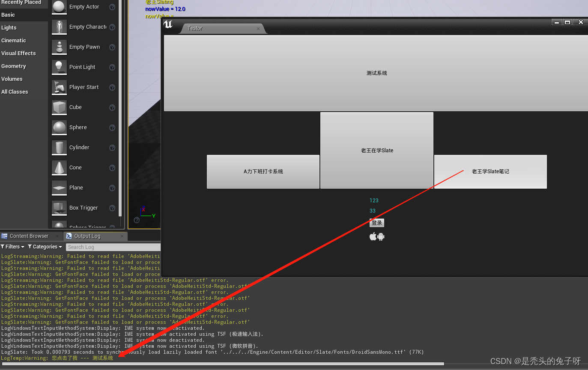Open the Lights category
Viewport: 588px width, 370px height.
click(x=24, y=28)
